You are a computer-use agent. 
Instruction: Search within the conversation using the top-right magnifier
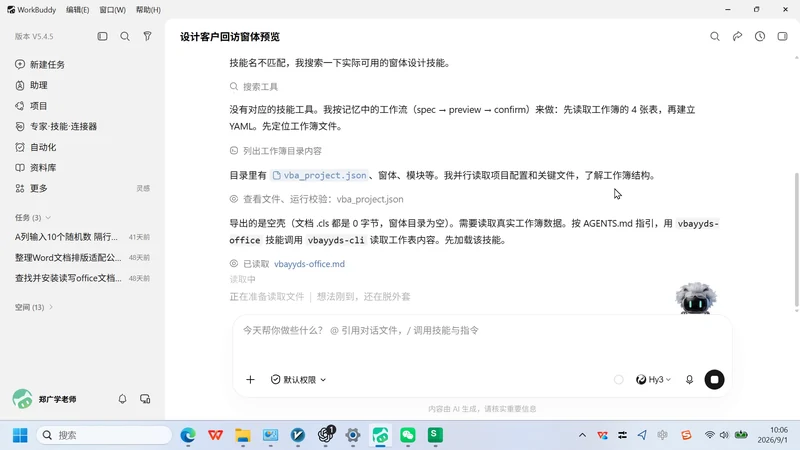[x=715, y=36]
